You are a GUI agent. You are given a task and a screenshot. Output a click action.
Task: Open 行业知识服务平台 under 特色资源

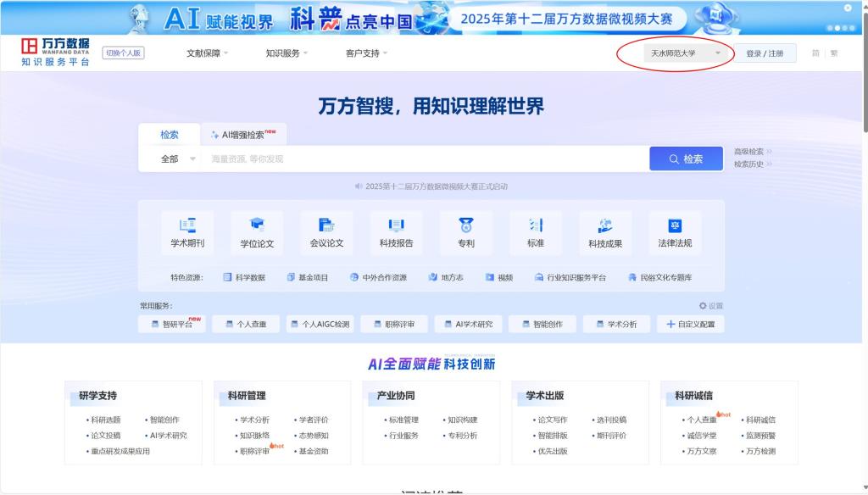tap(570, 277)
